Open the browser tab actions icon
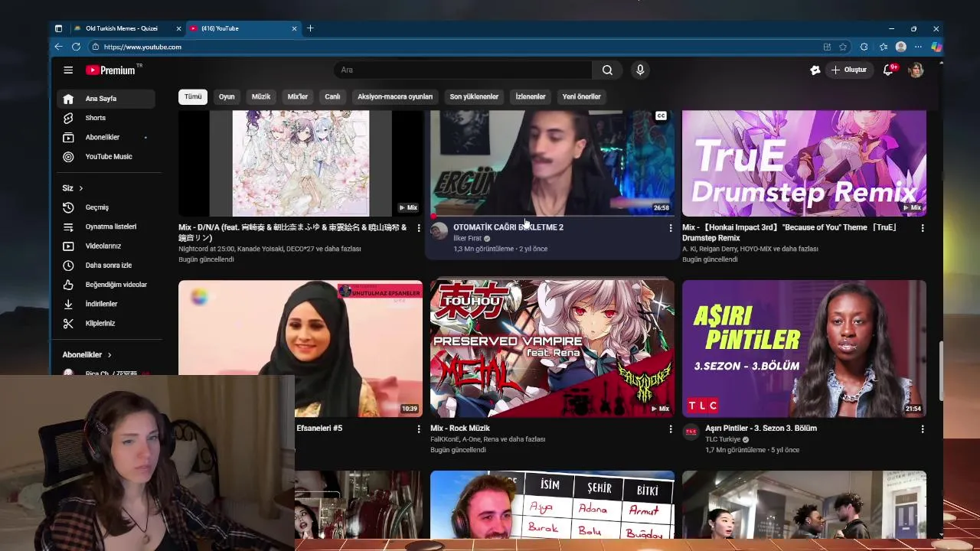Image resolution: width=980 pixels, height=551 pixels. point(58,28)
